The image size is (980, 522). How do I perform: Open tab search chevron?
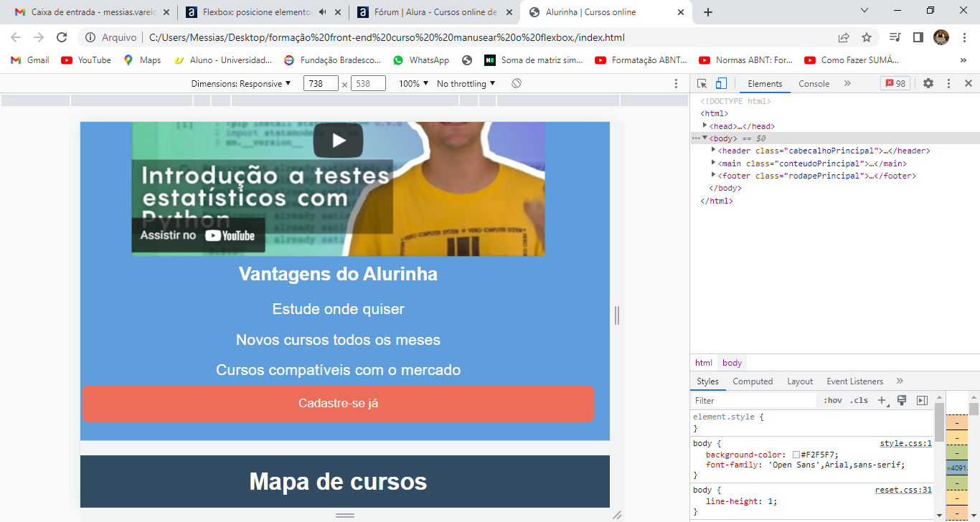(864, 10)
